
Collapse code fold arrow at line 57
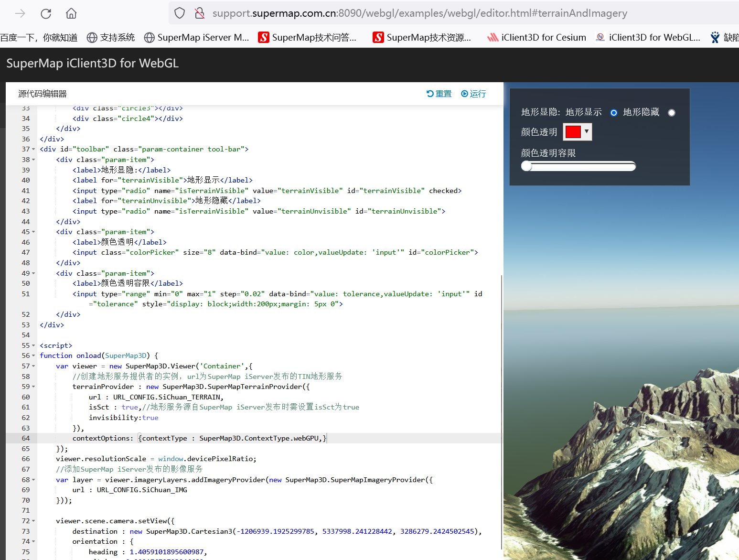(x=33, y=366)
